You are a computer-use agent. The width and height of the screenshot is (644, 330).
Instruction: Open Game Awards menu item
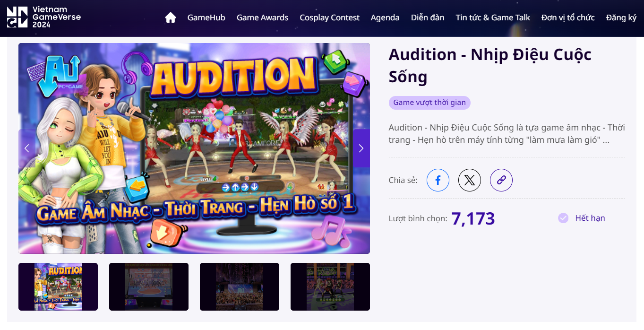coord(262,17)
